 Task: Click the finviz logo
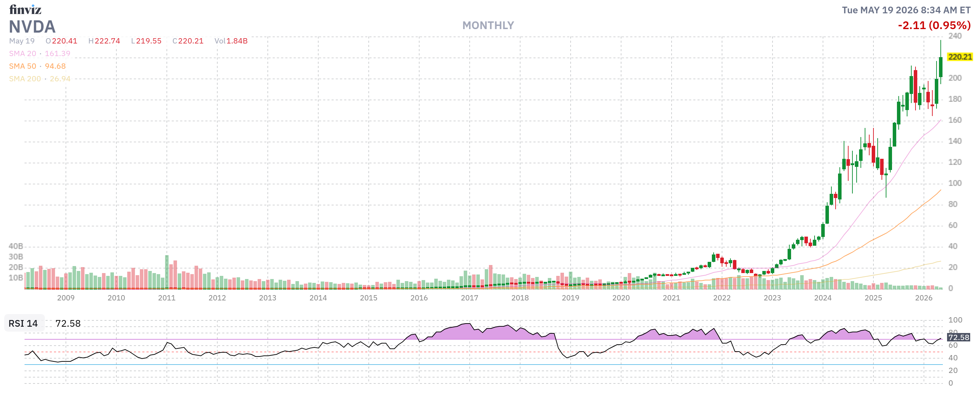pos(25,9)
